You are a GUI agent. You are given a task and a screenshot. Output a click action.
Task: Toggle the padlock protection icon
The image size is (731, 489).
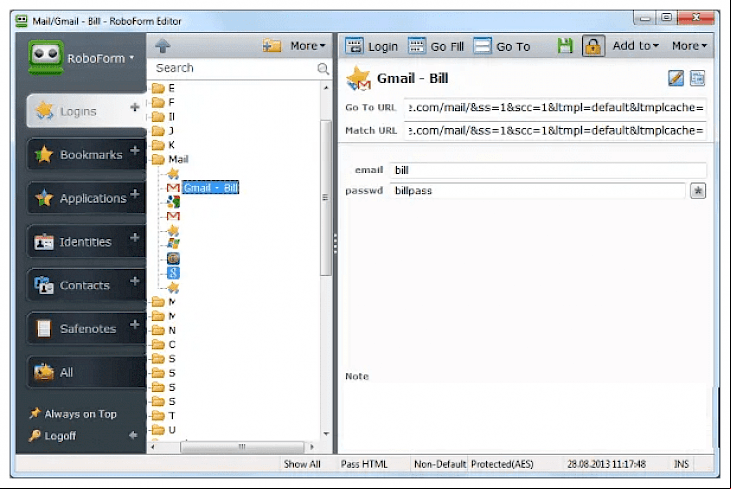[593, 46]
